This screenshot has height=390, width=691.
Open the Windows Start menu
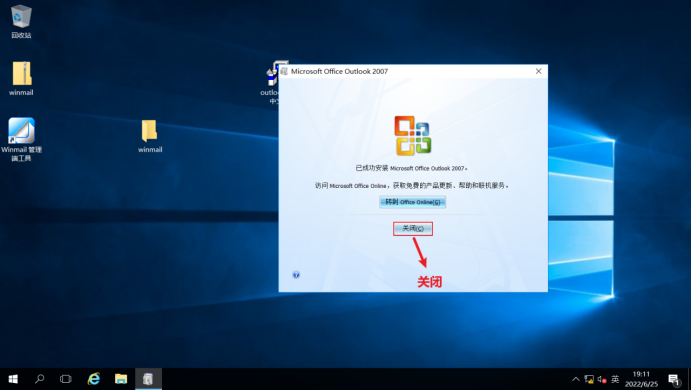tap(13, 379)
